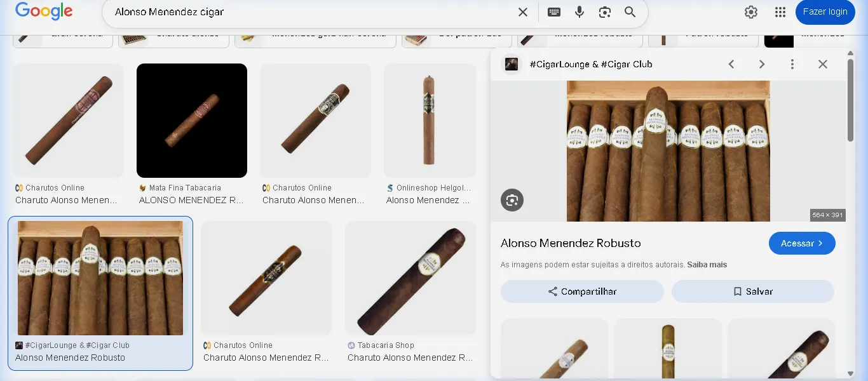Submit search with the magnifier icon
This screenshot has width=868, height=381.
[630, 12]
